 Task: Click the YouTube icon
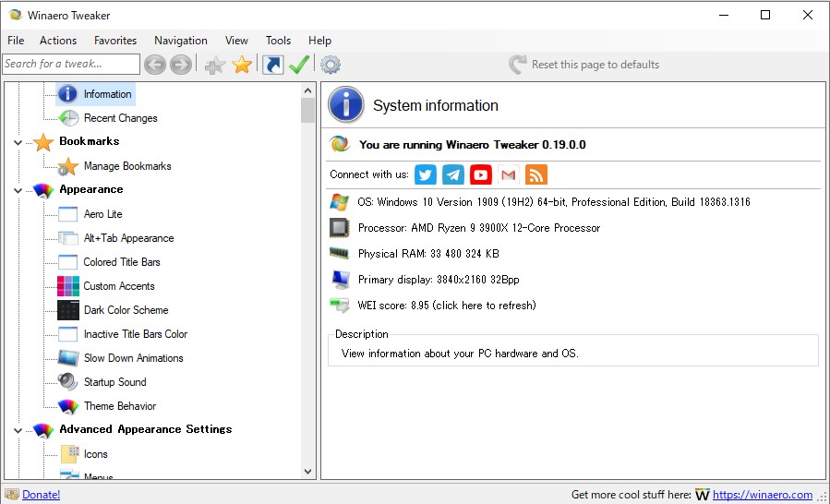point(481,174)
